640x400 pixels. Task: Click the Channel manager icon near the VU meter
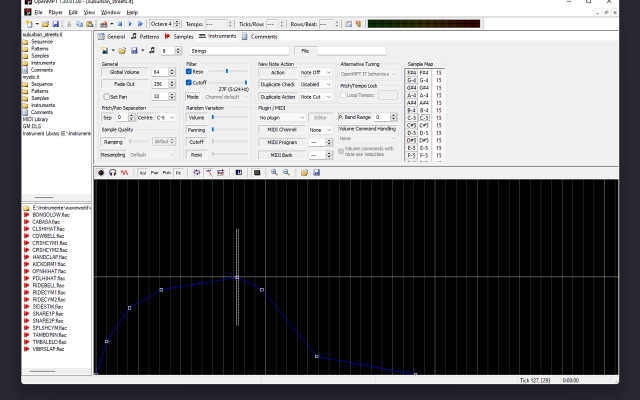[349, 24]
